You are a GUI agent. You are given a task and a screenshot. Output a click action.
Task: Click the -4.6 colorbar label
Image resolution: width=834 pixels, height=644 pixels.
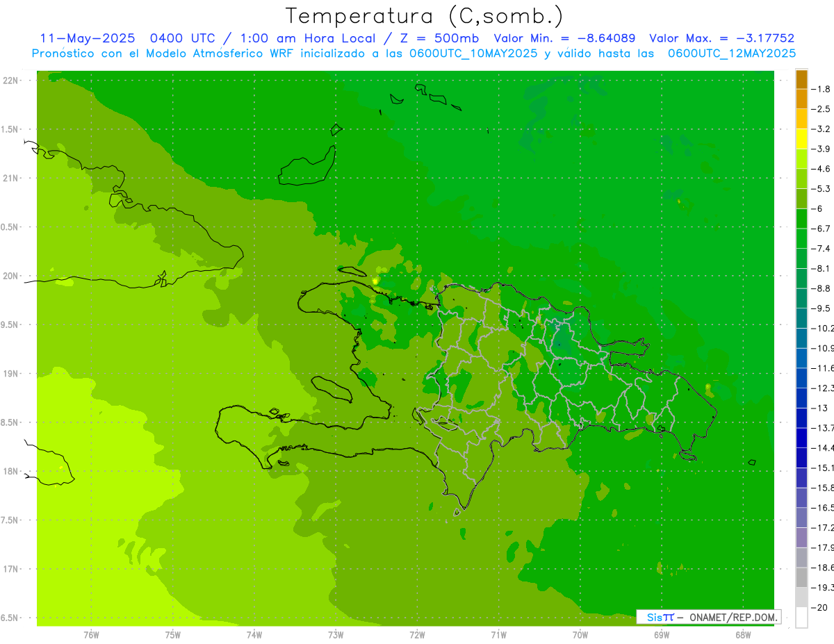821,169
